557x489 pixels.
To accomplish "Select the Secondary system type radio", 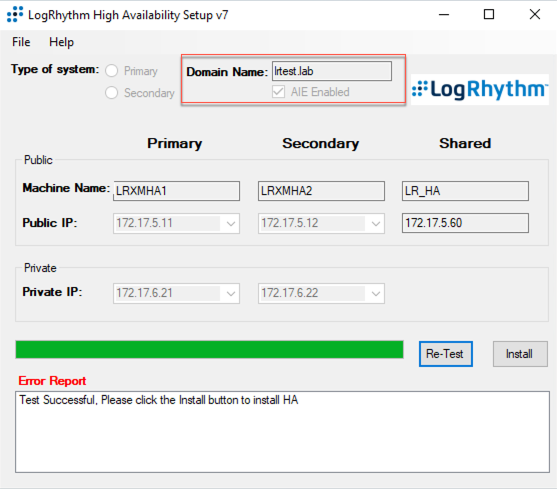I will (112, 93).
